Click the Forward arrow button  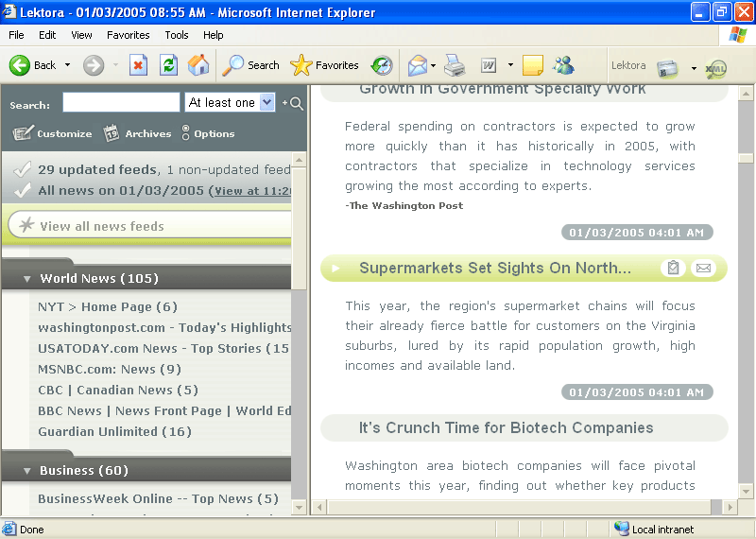(x=94, y=65)
